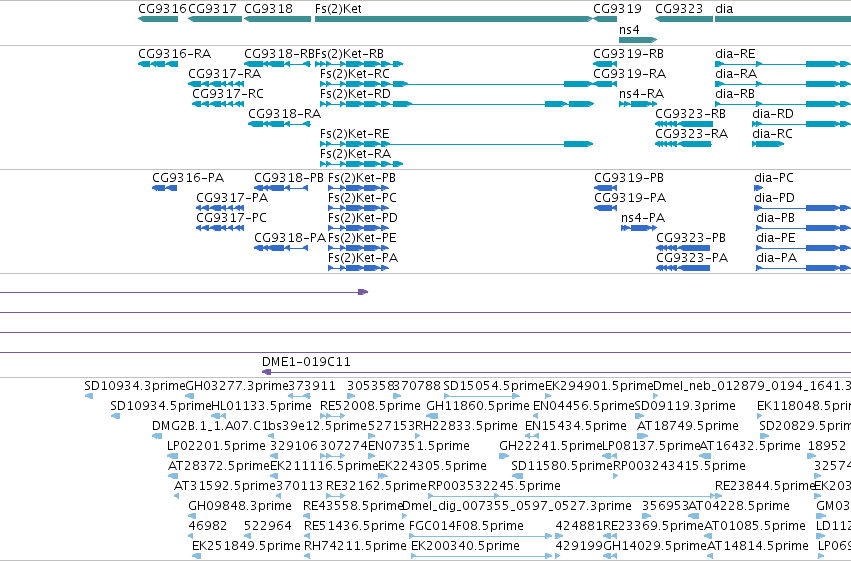
Task: Open the CG9317-PC protein
Action: tap(220, 228)
